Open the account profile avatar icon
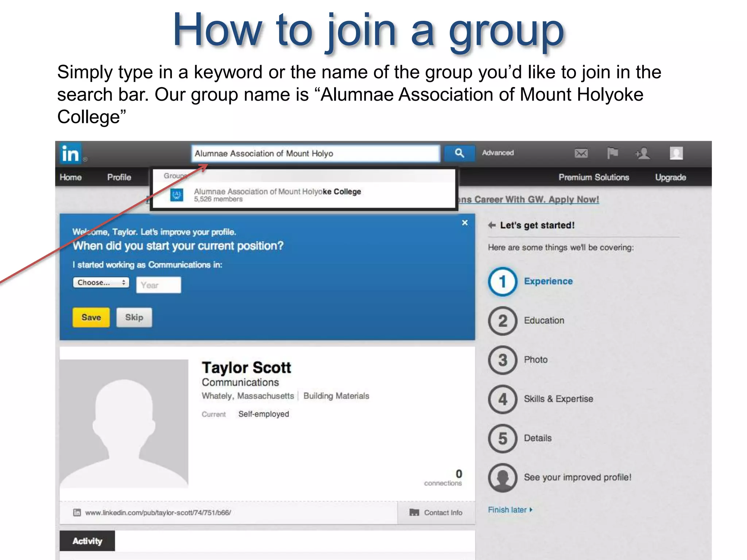Screen dimensions: 747x560 coord(676,153)
